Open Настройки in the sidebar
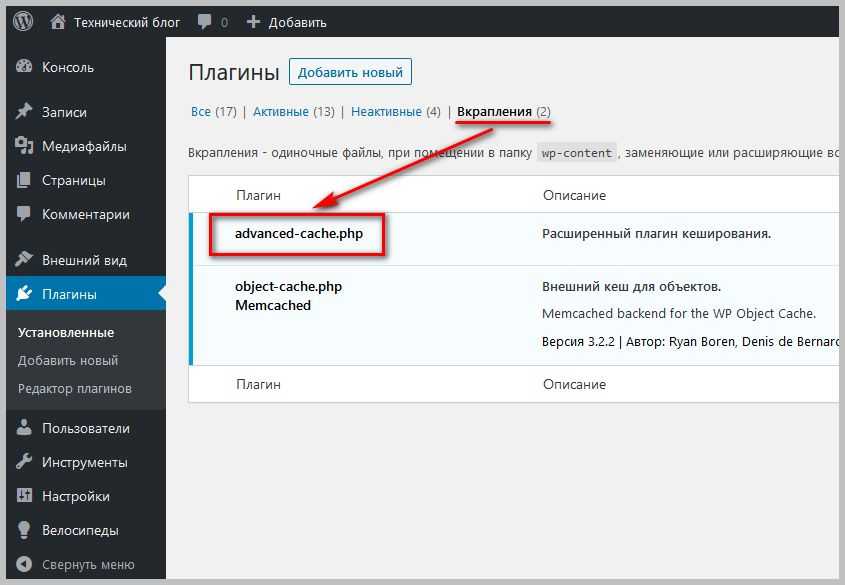The image size is (845, 585). 75,497
